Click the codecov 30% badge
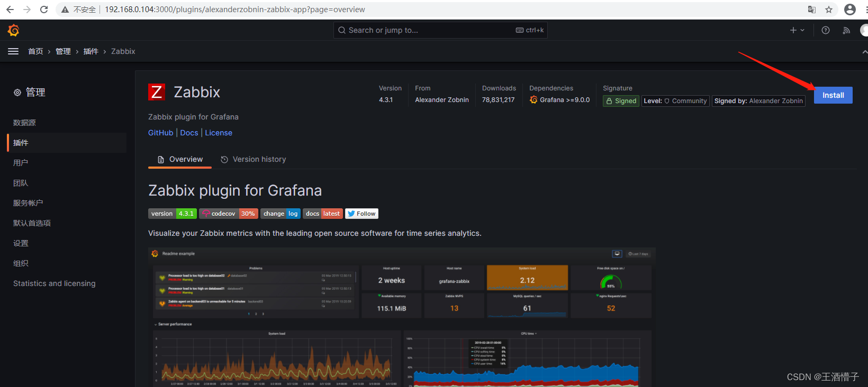868x387 pixels. click(229, 214)
